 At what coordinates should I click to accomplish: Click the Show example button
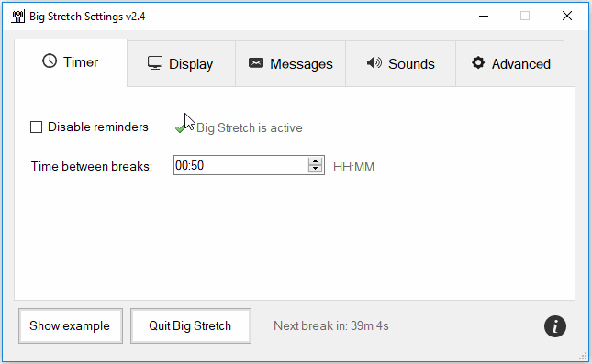[71, 325]
